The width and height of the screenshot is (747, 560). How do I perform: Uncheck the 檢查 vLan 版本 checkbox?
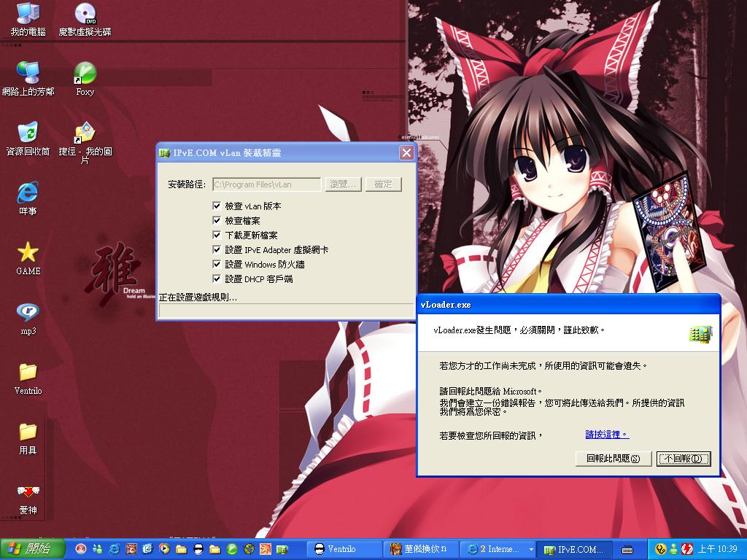(217, 206)
